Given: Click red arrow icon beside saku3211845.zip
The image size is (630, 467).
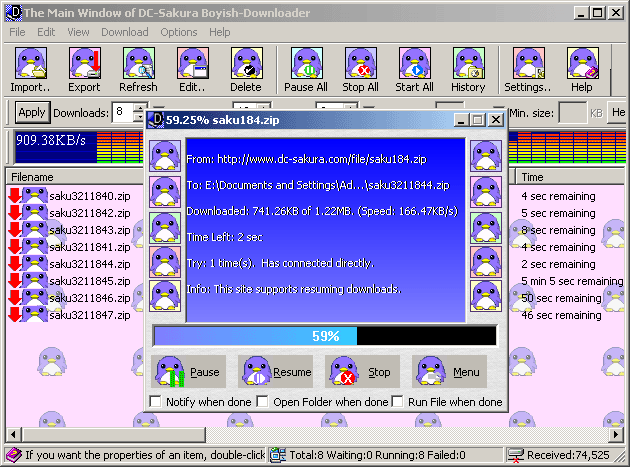Looking at the screenshot, I should tap(15, 281).
